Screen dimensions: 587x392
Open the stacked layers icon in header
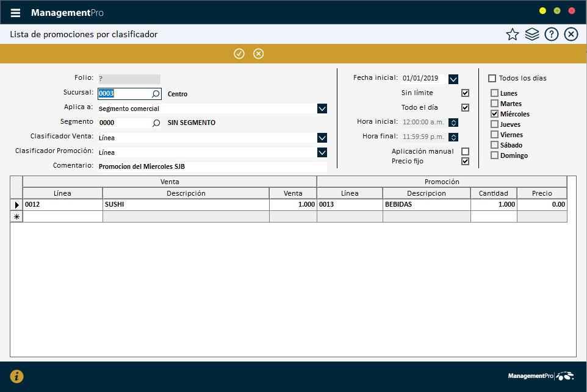(x=532, y=34)
